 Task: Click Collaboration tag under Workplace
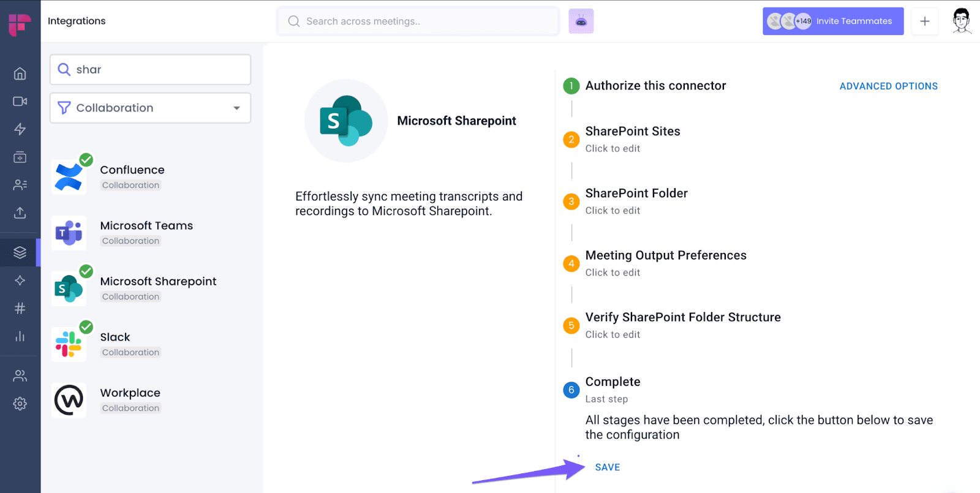[130, 408]
